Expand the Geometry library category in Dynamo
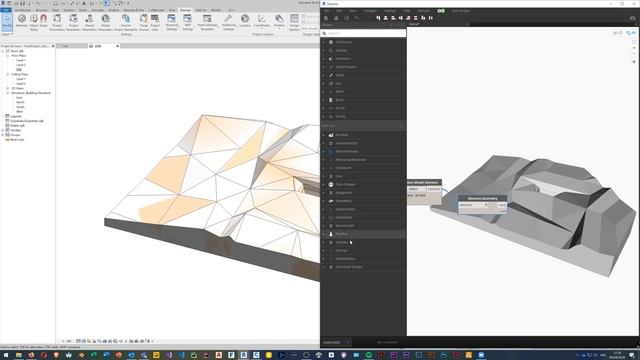Viewport: 640px width, 360px height. pos(363,59)
